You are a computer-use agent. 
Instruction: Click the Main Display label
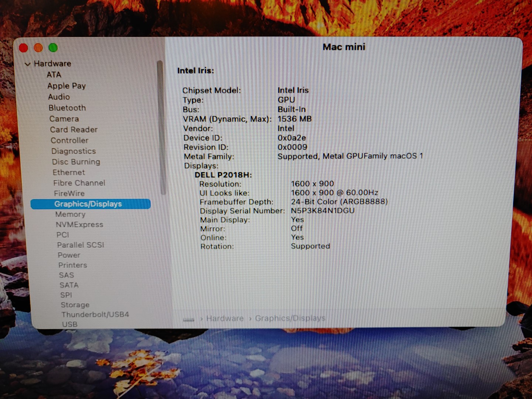pyautogui.click(x=225, y=220)
